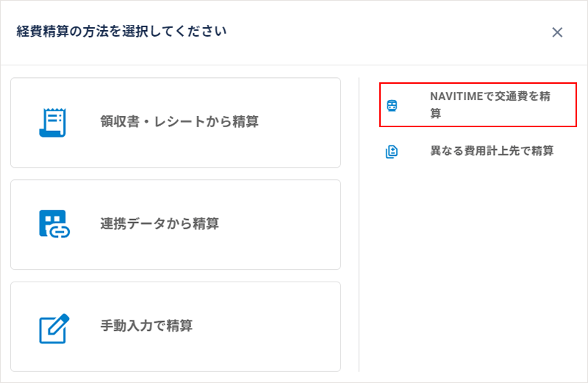This screenshot has width=588, height=383.
Task: Pick 手動入力で精算 label
Action: [x=146, y=326]
